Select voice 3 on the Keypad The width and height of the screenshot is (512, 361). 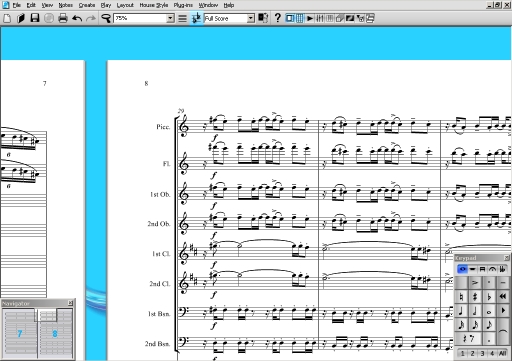[x=482, y=353]
